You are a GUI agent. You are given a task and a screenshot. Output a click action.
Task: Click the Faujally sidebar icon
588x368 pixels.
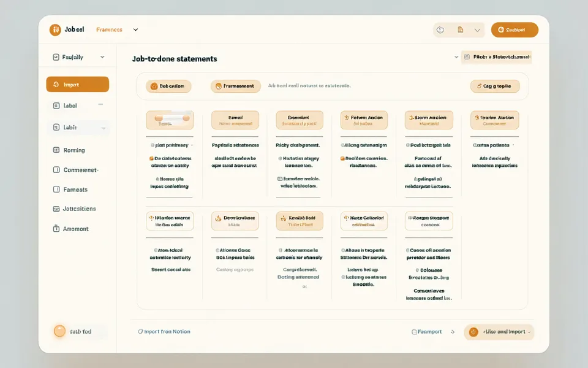click(x=56, y=57)
